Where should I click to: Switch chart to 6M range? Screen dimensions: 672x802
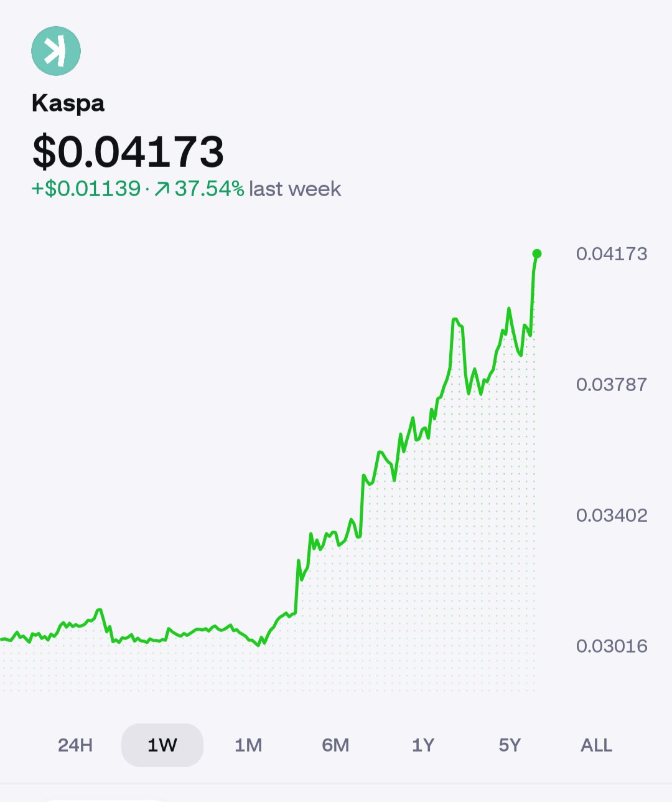click(335, 745)
